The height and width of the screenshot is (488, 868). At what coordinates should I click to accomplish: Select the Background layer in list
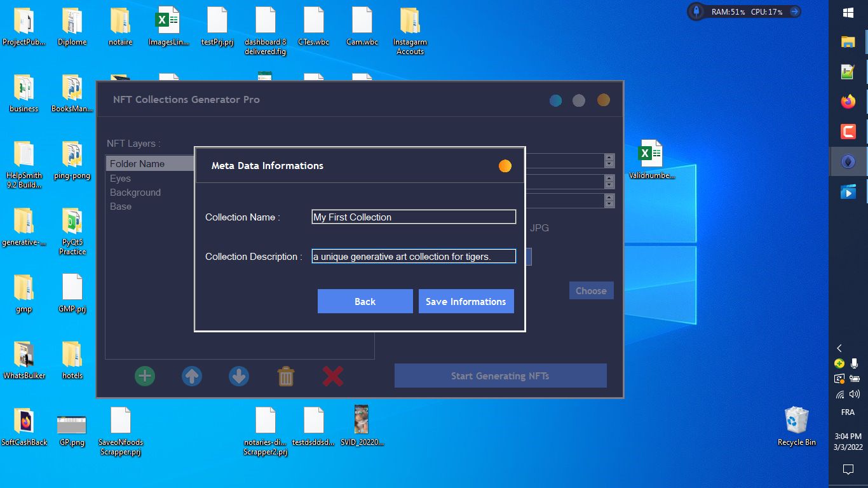135,193
